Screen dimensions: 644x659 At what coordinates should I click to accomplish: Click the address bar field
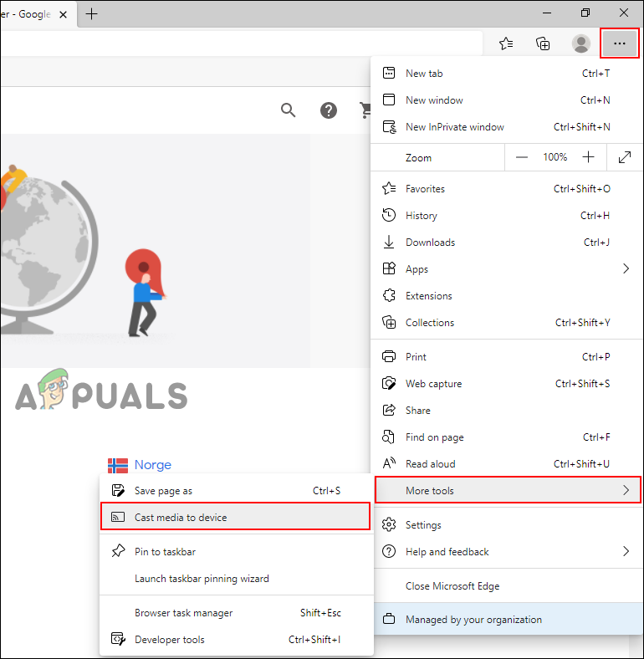[241, 43]
